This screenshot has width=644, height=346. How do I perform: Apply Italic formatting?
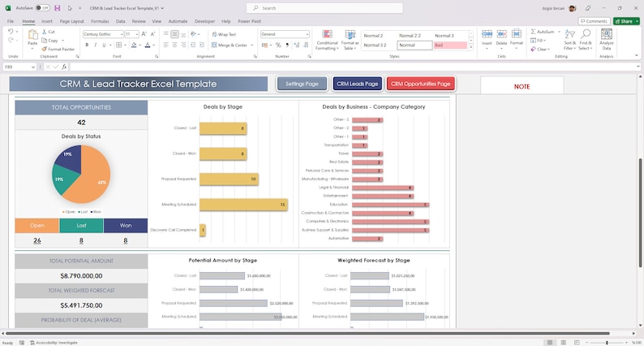pos(95,45)
